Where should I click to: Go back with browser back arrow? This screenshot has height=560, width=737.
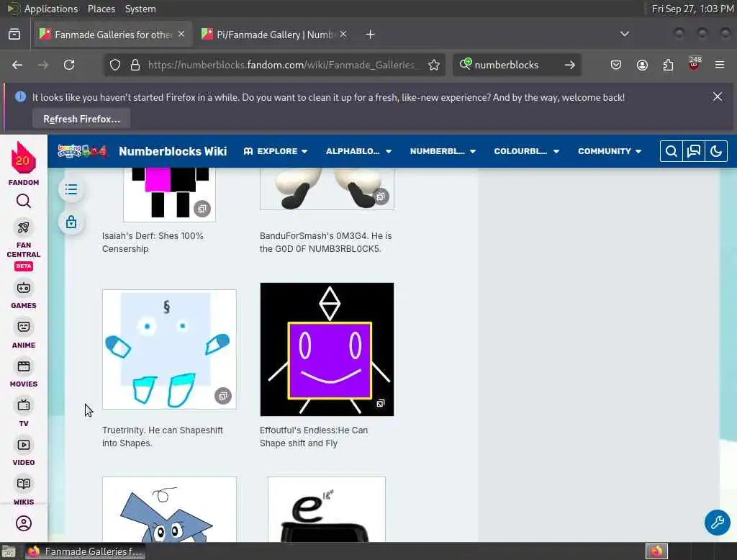coord(17,65)
